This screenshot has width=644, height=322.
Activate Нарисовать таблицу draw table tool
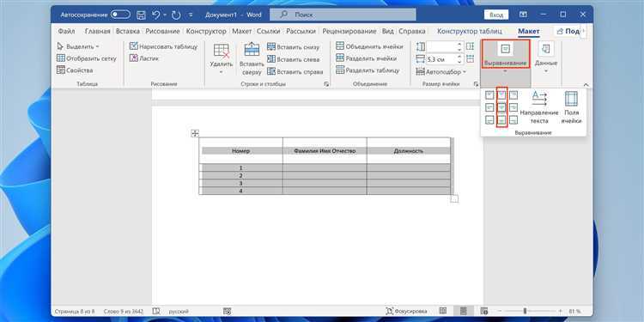pos(163,46)
